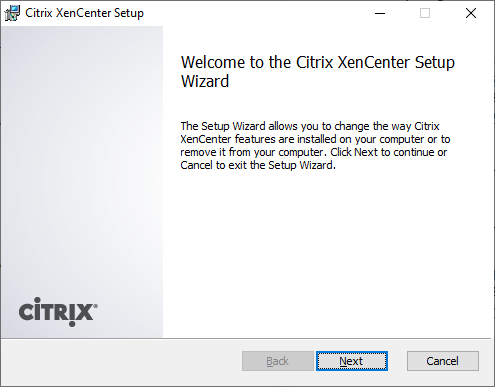Exit the installer with the Cancel button
This screenshot has height=387, width=495.
point(443,361)
